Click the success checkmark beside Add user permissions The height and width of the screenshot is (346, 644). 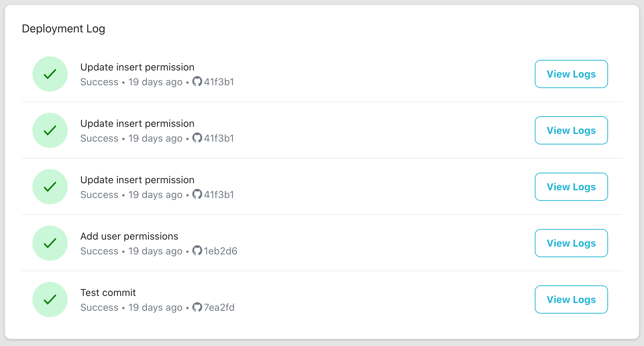(50, 243)
